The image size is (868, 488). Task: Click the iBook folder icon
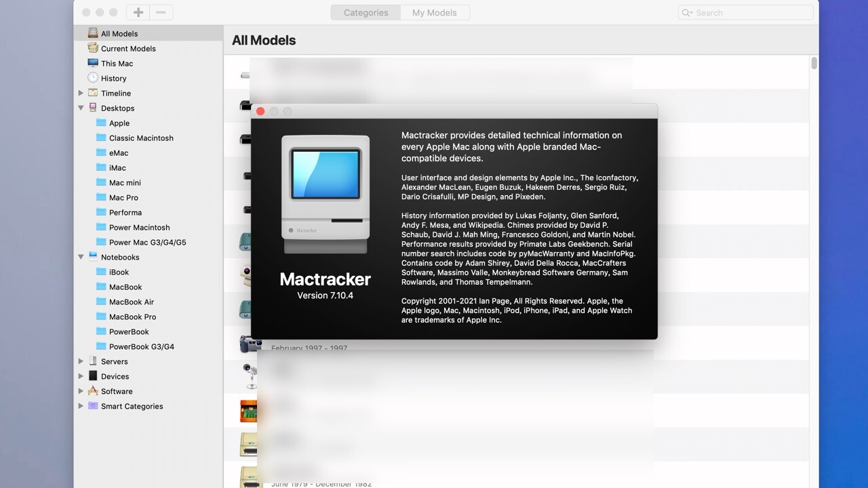coord(101,272)
